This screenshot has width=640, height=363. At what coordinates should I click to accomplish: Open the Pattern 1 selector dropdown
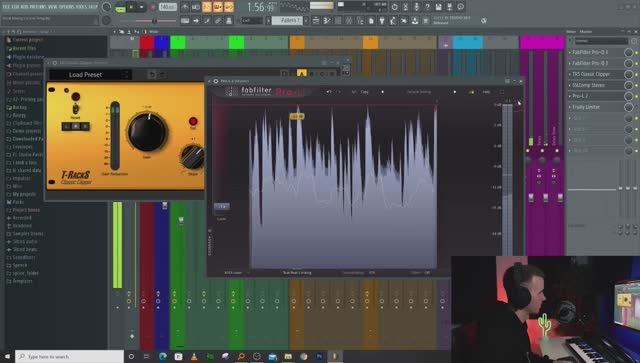click(x=287, y=20)
